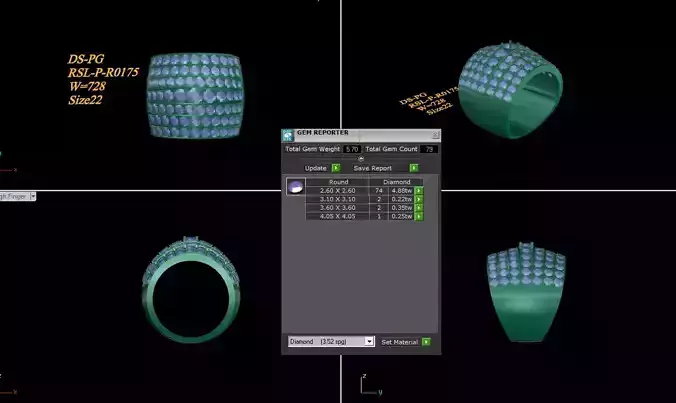Click the W=728 label in top-left viewport
This screenshot has height=403, width=676.
[x=87, y=86]
